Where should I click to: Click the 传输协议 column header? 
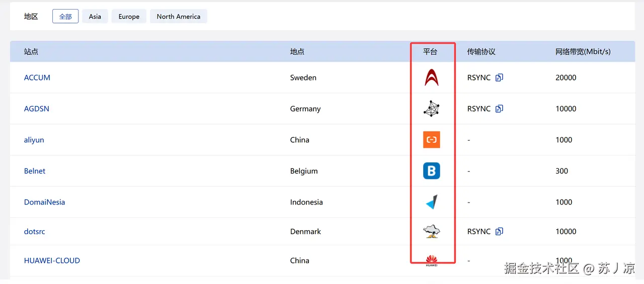[x=481, y=51]
